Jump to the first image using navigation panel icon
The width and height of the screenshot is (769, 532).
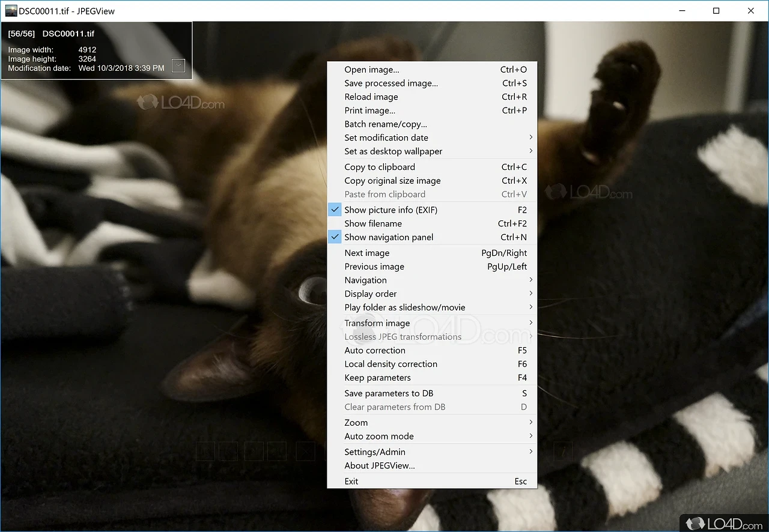tap(205, 451)
